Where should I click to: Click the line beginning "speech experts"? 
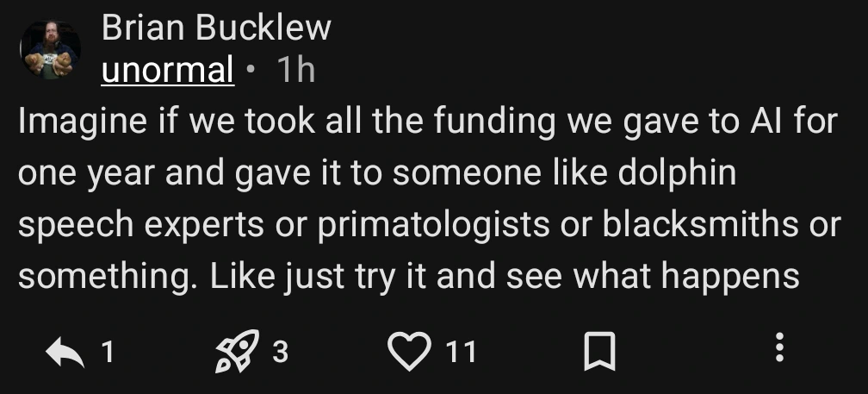point(429,225)
